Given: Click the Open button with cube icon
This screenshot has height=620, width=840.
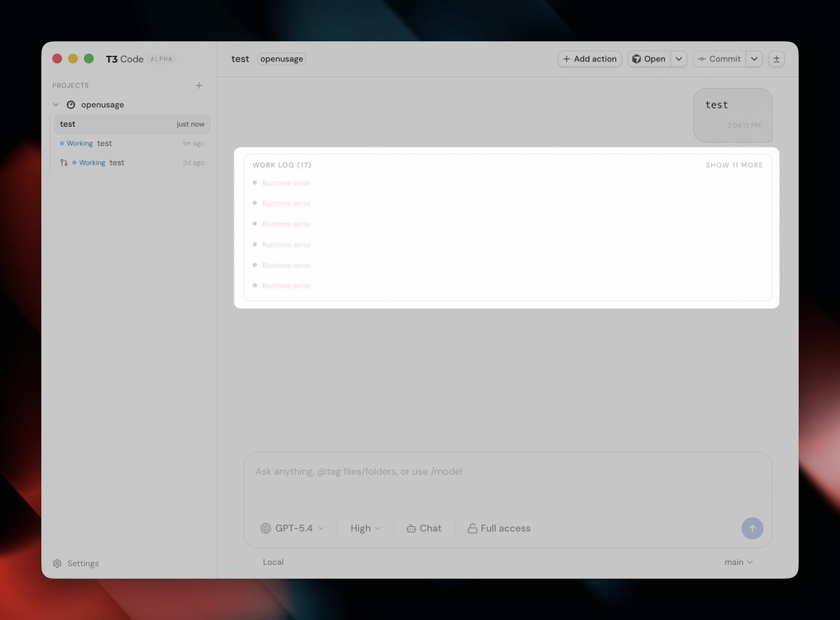Looking at the screenshot, I should (649, 59).
